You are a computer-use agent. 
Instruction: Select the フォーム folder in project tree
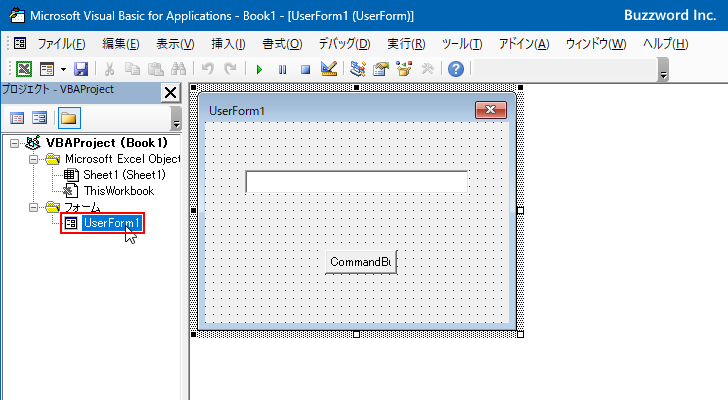pyautogui.click(x=82, y=206)
